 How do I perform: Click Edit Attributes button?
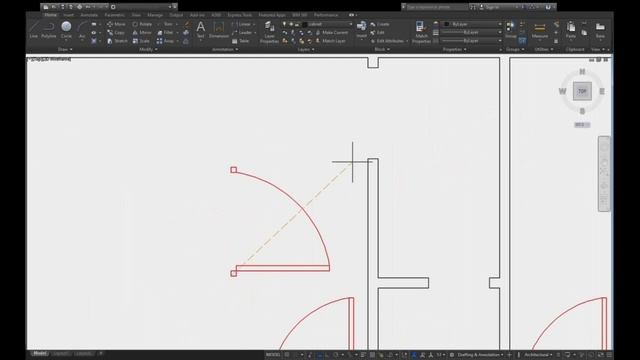point(387,41)
